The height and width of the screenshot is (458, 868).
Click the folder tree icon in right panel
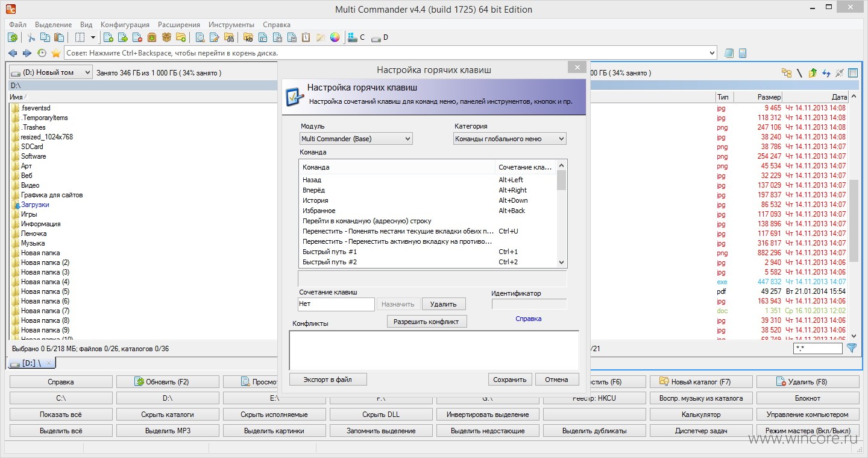point(787,73)
